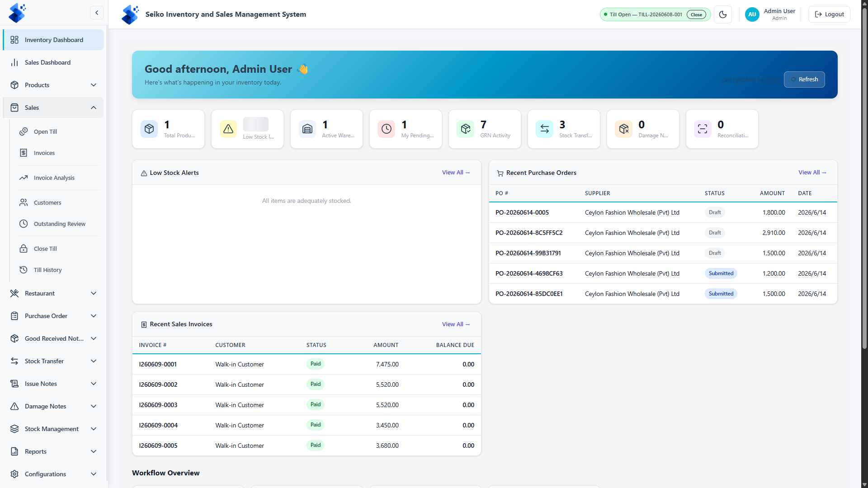Expand the Stock Management menu
This screenshot has height=488, width=868.
click(53, 429)
